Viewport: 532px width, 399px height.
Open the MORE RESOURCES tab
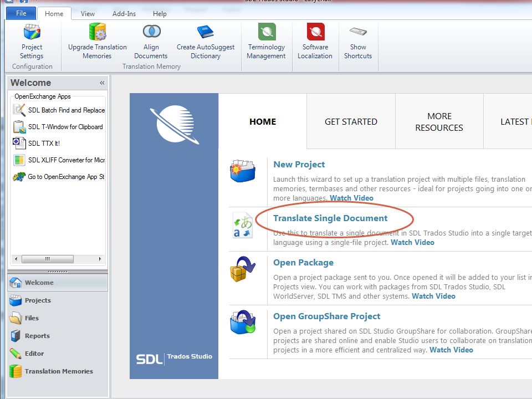click(x=439, y=121)
